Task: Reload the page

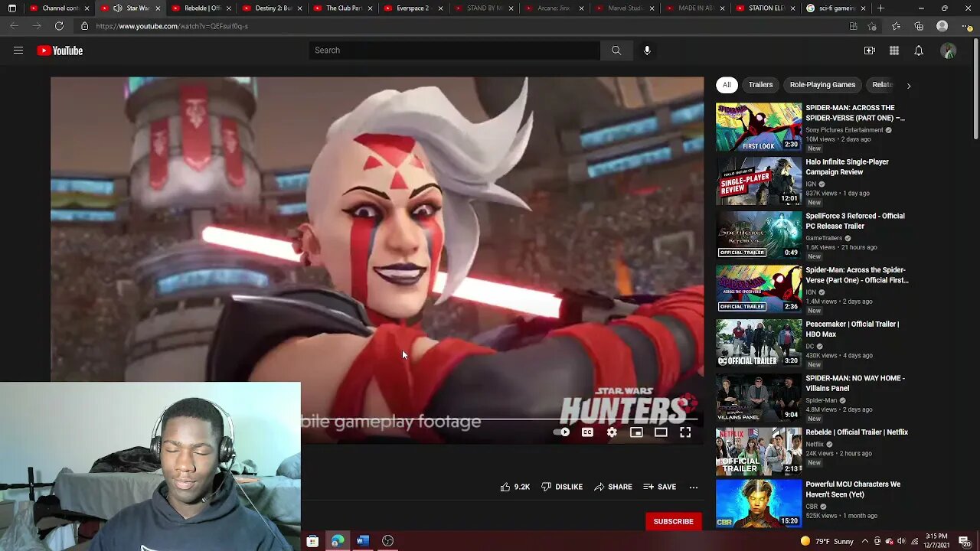Action: tap(59, 26)
